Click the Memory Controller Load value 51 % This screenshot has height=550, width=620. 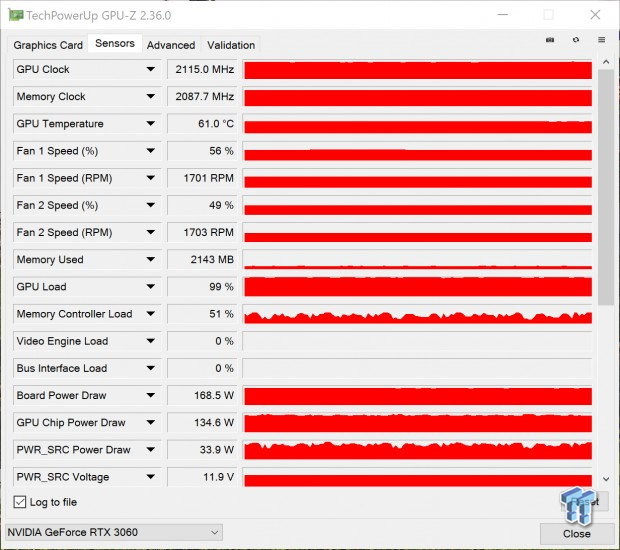tap(202, 314)
